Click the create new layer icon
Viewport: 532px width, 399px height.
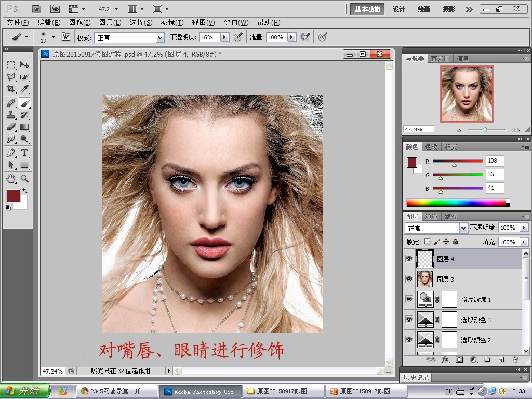pyautogui.click(x=501, y=359)
